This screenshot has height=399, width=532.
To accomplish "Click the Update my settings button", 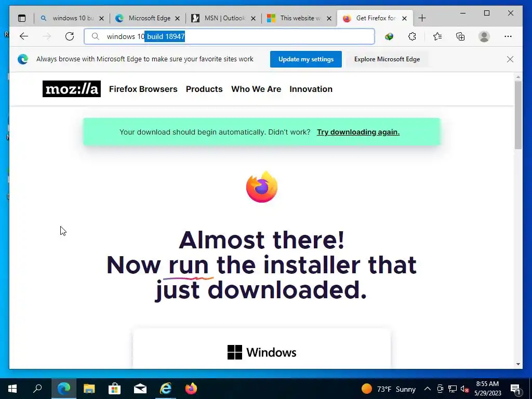I will click(x=305, y=59).
